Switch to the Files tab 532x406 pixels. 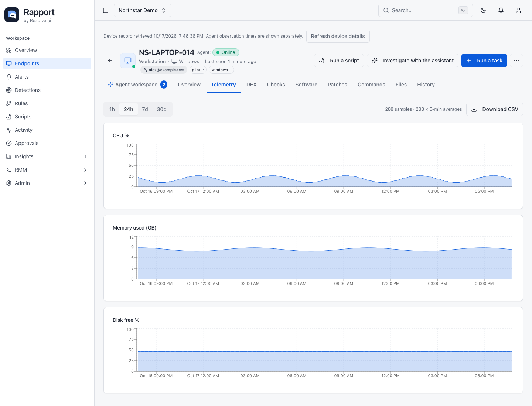pyautogui.click(x=401, y=85)
